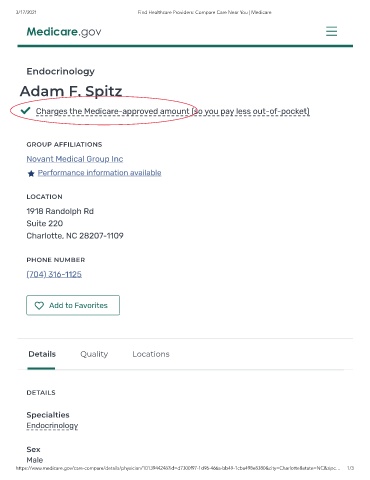Click Add to Favorites button
This screenshot has height=480, width=370.
(x=73, y=305)
